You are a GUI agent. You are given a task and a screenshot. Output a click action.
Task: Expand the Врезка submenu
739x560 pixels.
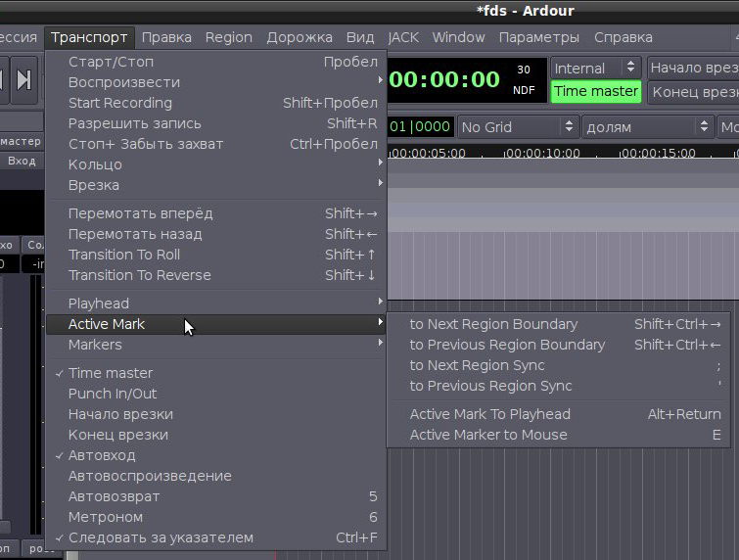[x=216, y=185]
